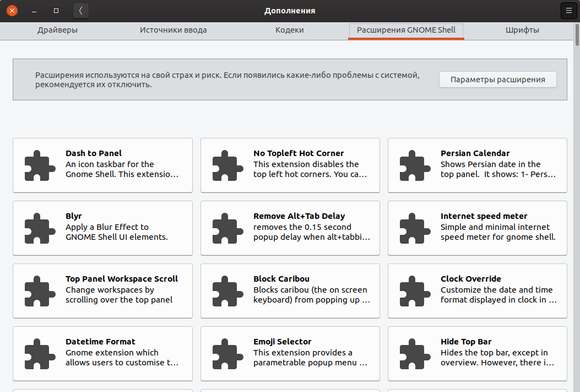
Task: Open the hamburger menu in the title bar
Action: tap(569, 11)
